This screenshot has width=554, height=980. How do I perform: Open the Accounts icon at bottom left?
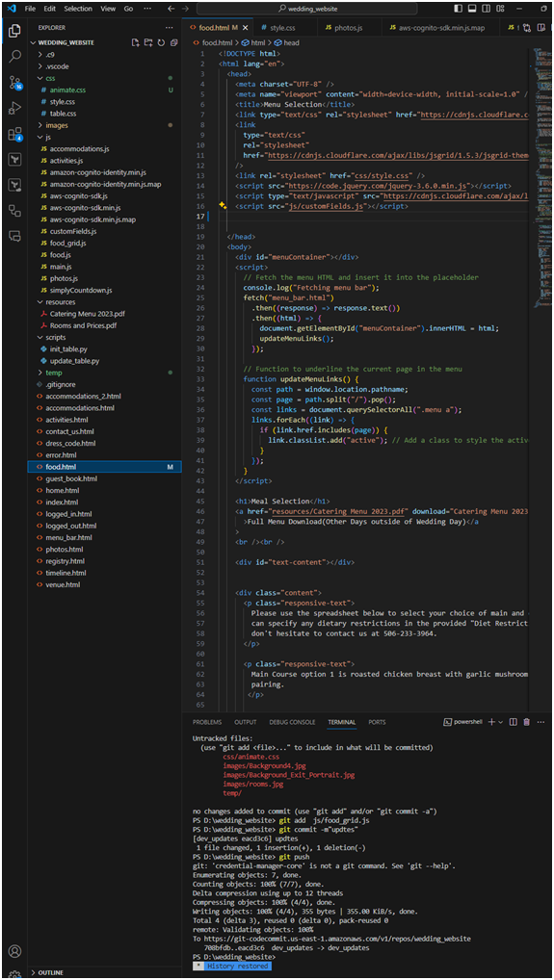[15, 950]
